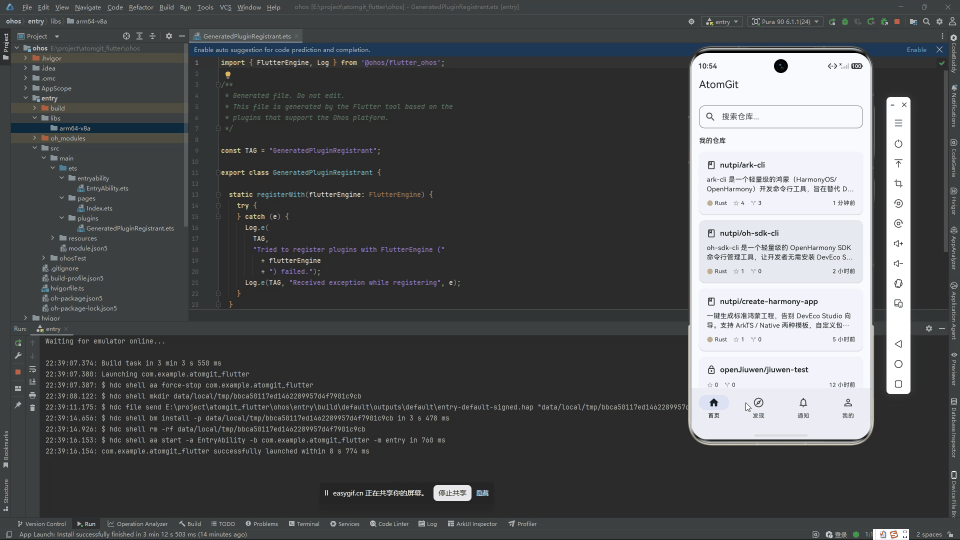Open the project structure folder icon in toolbar
Viewport: 960px width, 540px height.
pyautogui.click(x=913, y=21)
